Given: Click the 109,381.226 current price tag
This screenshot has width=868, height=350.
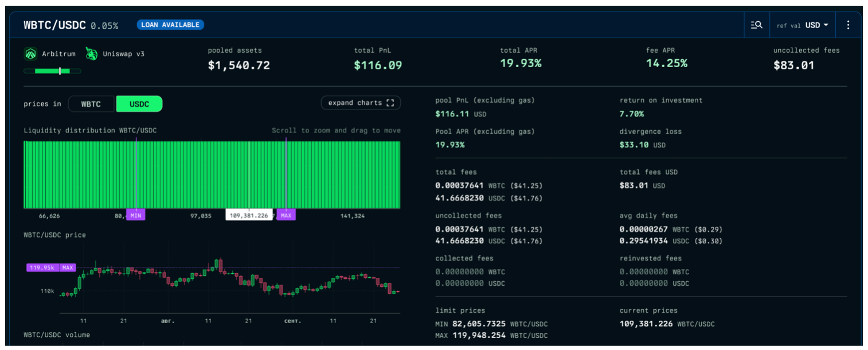Looking at the screenshot, I should 248,216.
